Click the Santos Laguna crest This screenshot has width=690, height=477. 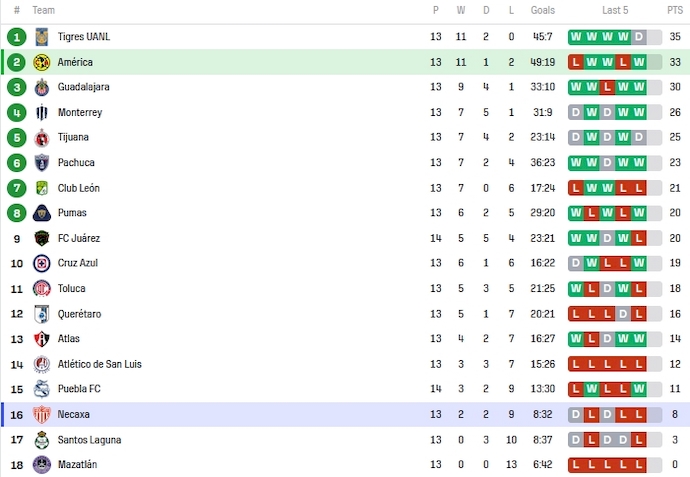point(42,439)
